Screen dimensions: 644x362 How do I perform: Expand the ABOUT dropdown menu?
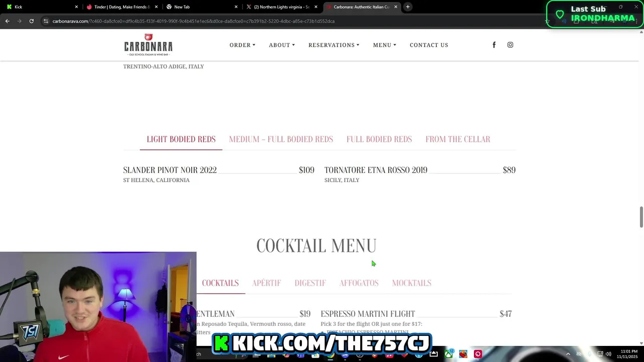tap(282, 45)
